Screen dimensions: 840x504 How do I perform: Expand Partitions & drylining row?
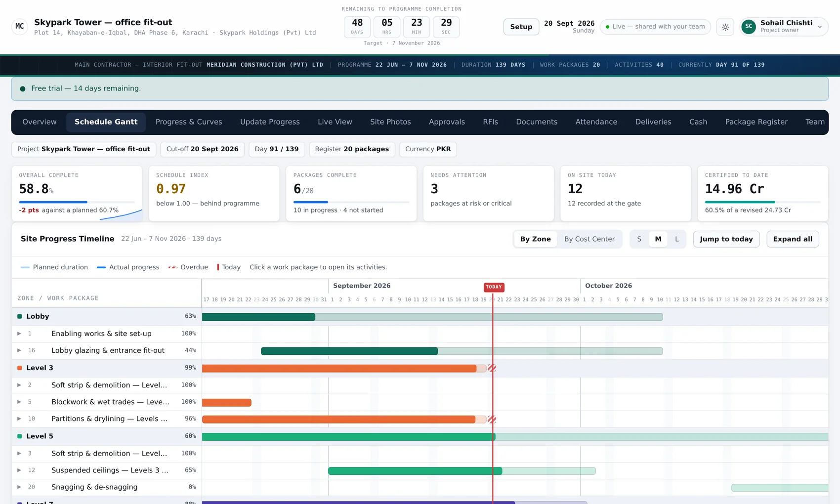pos(19,419)
